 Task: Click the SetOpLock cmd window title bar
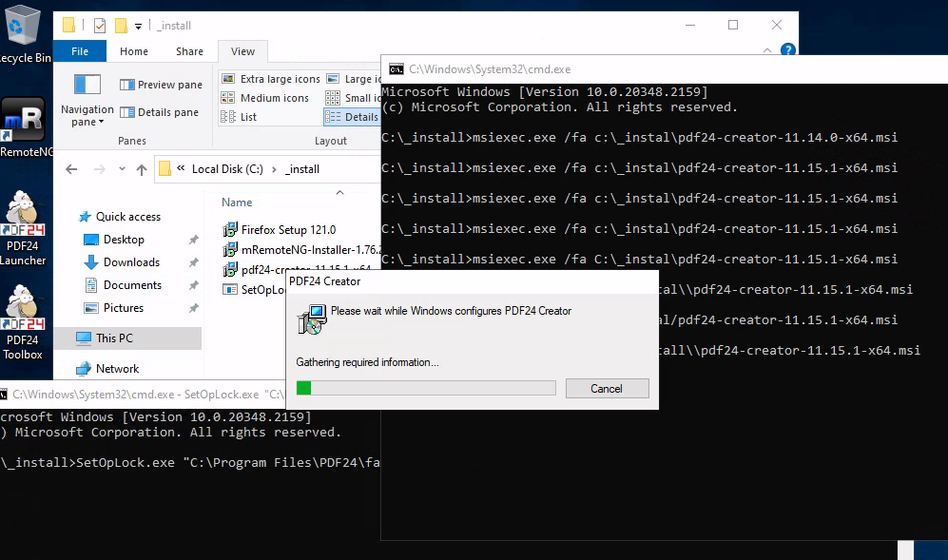pyautogui.click(x=142, y=395)
